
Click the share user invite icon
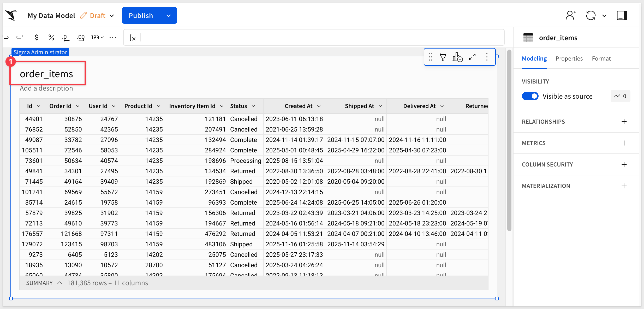tap(571, 15)
